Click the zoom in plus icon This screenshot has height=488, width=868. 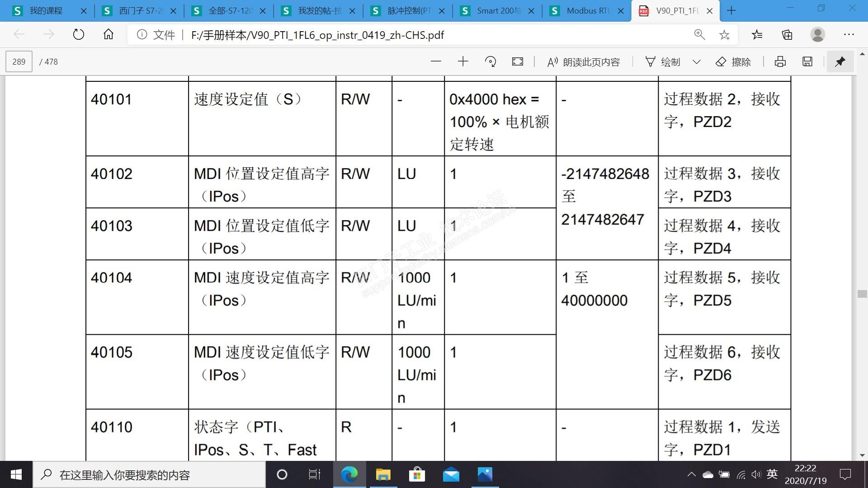coord(463,61)
